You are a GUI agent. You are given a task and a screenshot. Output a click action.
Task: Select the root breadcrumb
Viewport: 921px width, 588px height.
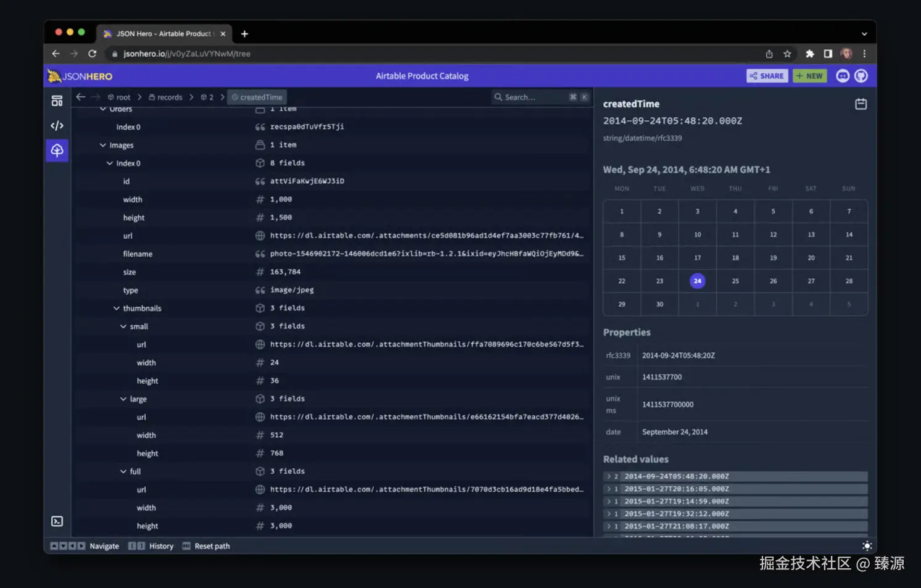coord(119,97)
